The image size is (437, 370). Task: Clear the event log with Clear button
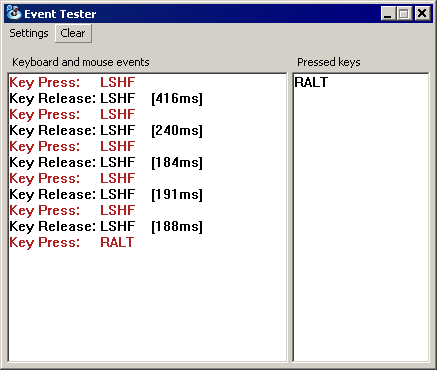73,33
